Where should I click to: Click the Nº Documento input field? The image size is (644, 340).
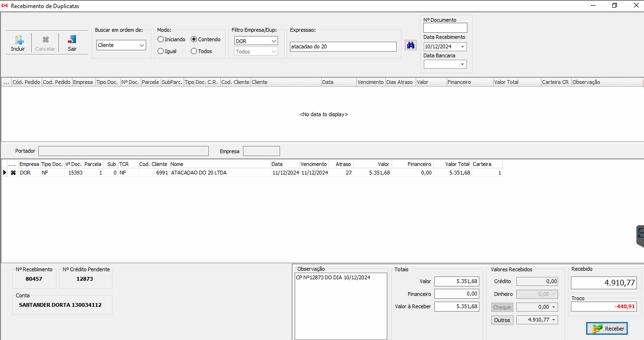pos(445,28)
